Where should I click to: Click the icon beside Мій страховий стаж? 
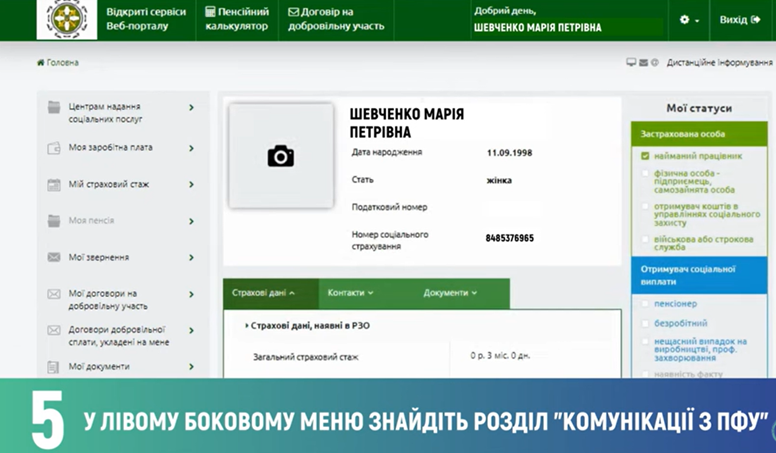click(54, 184)
